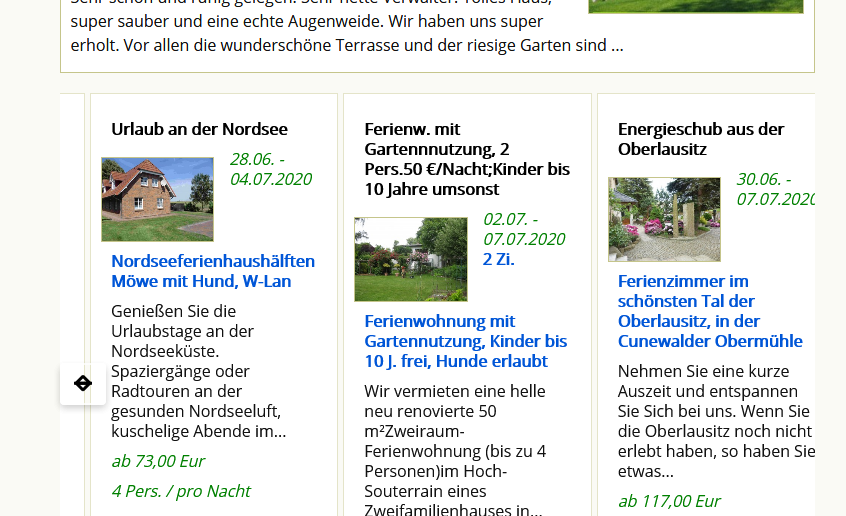Click the Nordseeküste description text
Image resolution: width=846 pixels, height=516 pixels.
[x=199, y=371]
